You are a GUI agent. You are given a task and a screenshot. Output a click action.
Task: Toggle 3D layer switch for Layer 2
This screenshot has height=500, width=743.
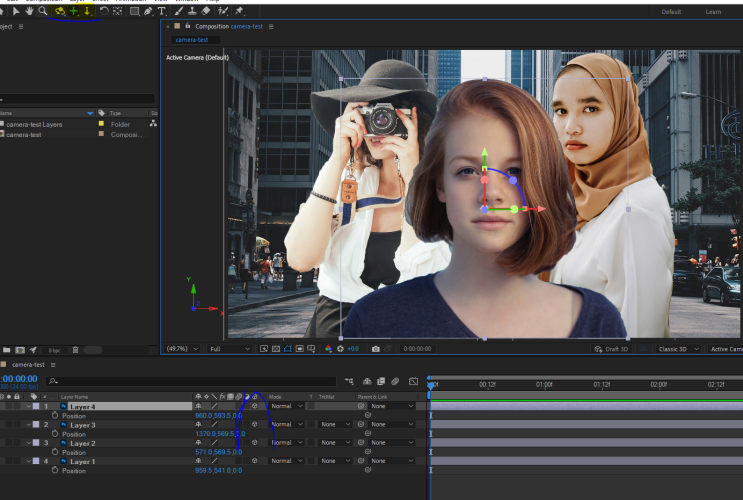pos(256,443)
